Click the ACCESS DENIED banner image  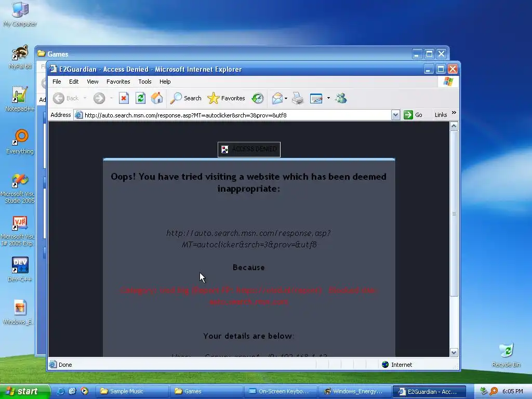(x=249, y=149)
